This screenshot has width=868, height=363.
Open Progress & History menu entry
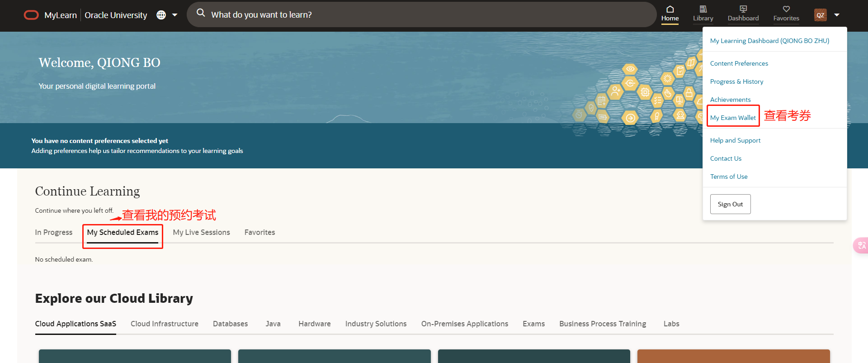736,81
